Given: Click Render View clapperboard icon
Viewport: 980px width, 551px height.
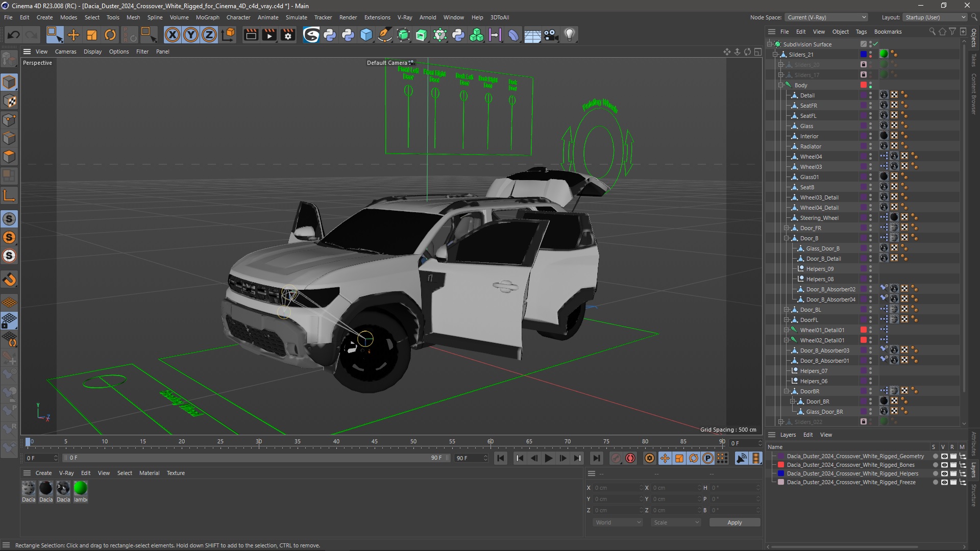Looking at the screenshot, I should pos(251,35).
